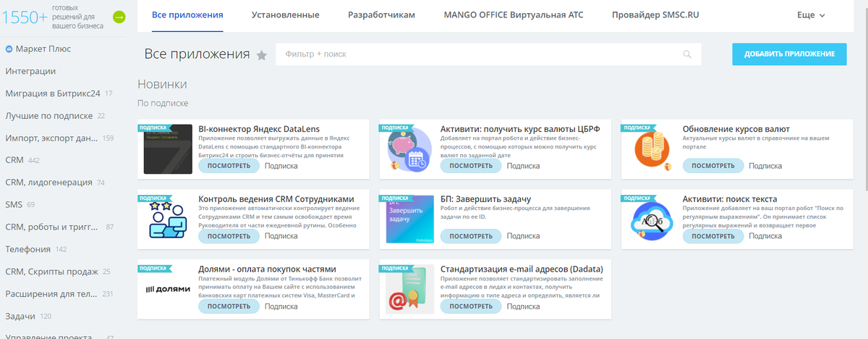Open the Активити: поиск текста magnifier icon

652,219
